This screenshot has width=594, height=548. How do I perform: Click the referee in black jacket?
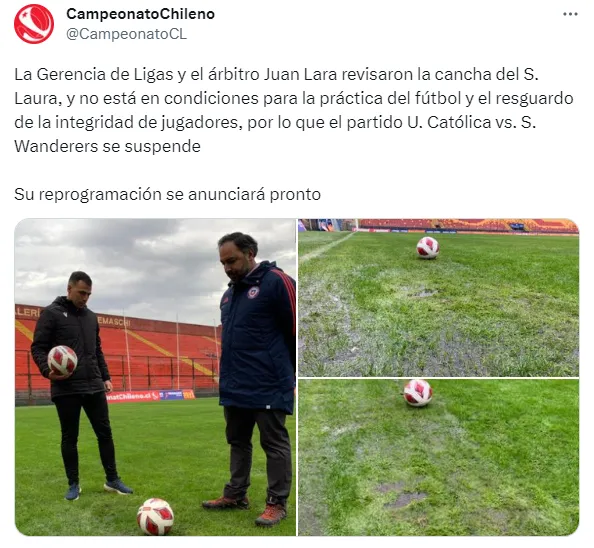(x=78, y=384)
